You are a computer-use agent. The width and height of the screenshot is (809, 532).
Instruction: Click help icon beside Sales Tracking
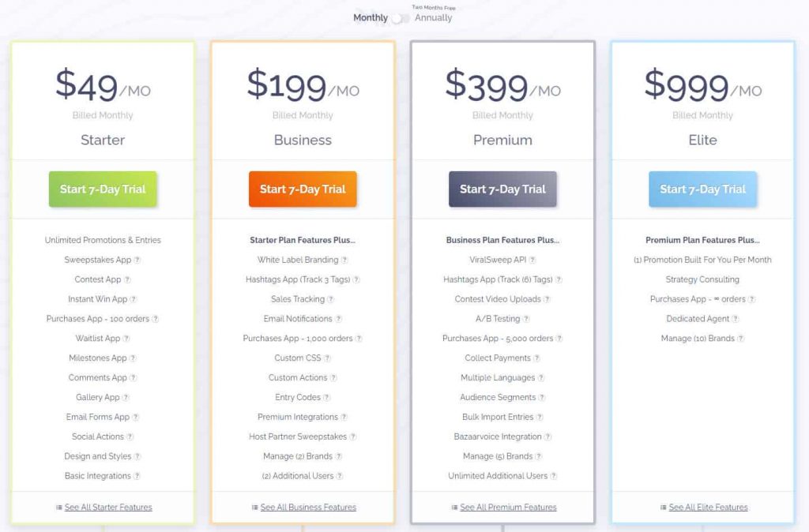tap(331, 299)
